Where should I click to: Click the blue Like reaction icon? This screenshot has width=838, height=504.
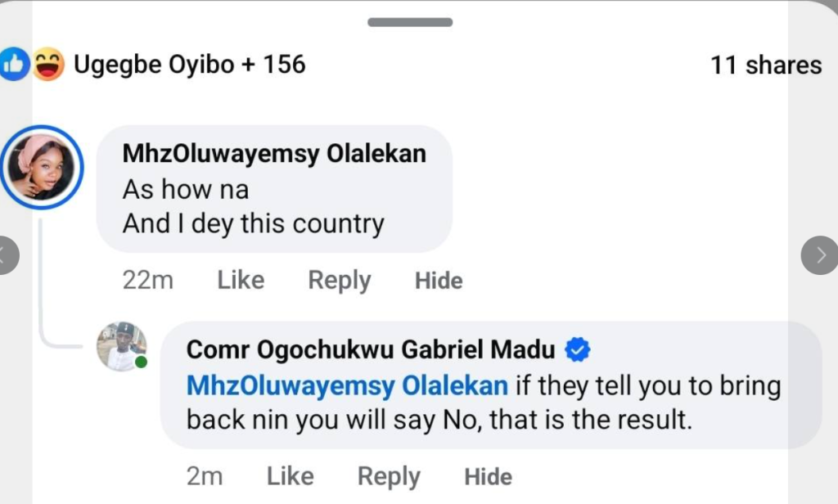pyautogui.click(x=15, y=65)
